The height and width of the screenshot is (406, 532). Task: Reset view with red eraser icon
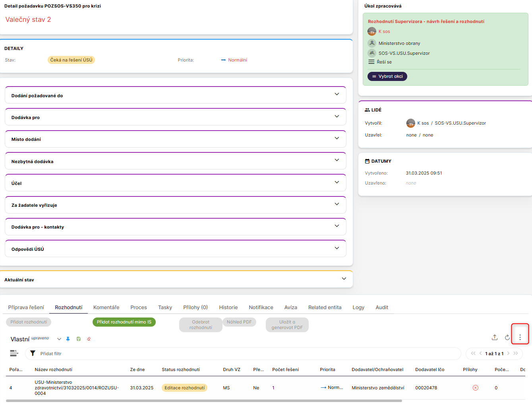pos(89,339)
